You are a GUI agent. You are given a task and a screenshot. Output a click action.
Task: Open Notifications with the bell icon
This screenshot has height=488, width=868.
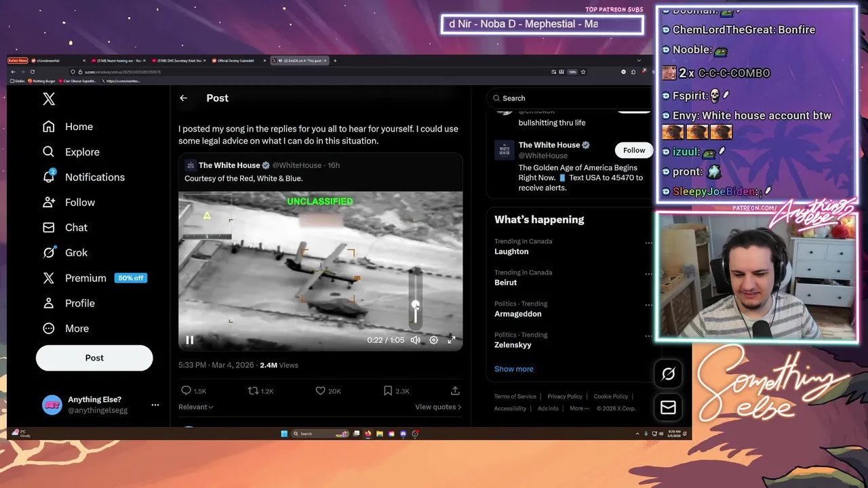point(83,177)
